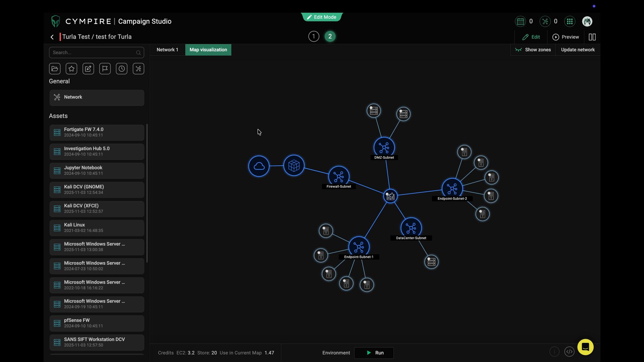This screenshot has height=362, width=644.
Task: Select pfSense FW asset
Action: tap(97, 323)
